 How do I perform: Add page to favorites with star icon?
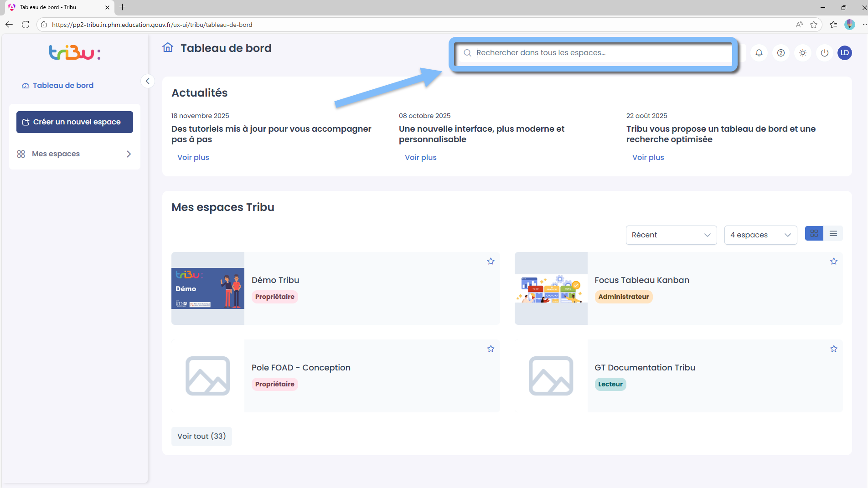coord(814,25)
